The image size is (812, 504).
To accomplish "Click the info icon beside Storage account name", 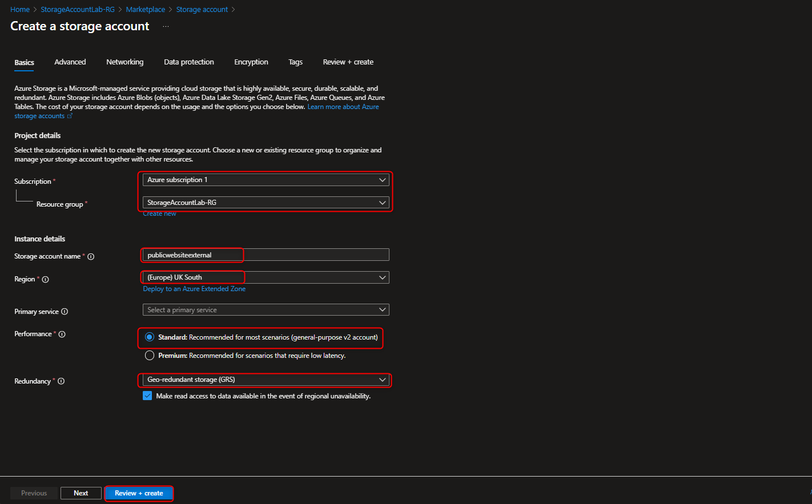I will (x=91, y=256).
